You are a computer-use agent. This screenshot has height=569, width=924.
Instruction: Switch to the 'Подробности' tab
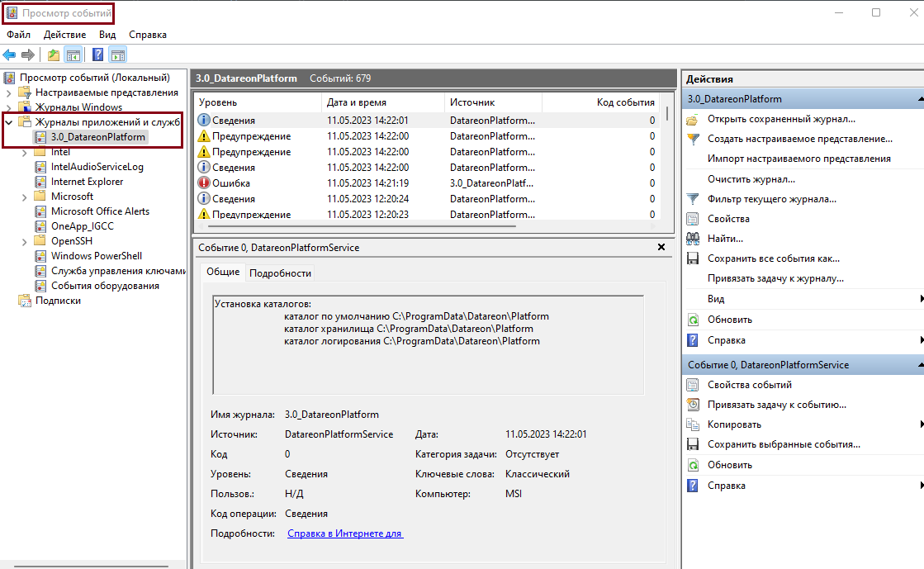[x=280, y=273]
